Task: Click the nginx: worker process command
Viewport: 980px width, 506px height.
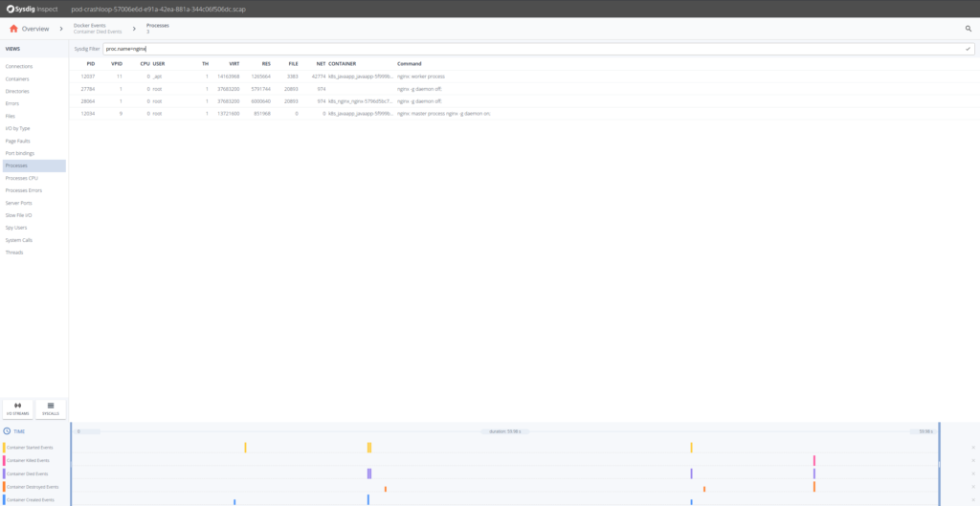Action: click(x=421, y=77)
